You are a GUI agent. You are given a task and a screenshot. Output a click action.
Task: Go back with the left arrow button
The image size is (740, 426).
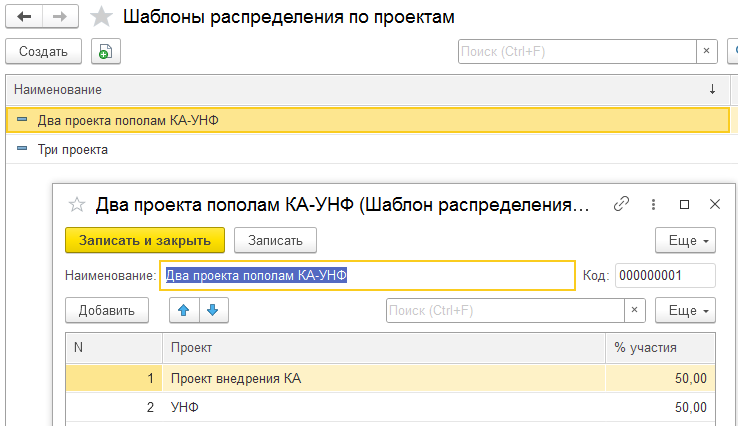pos(24,17)
